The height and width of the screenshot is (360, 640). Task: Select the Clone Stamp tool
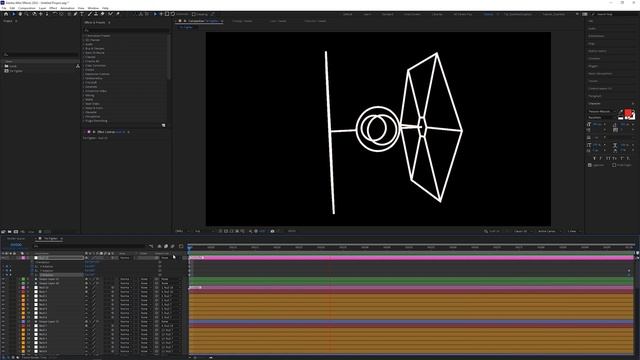pos(96,14)
